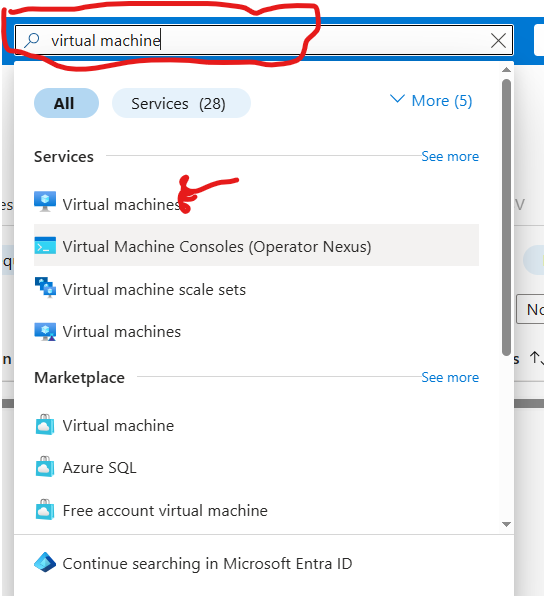Click the Free account virtual machine bag icon

point(45,510)
